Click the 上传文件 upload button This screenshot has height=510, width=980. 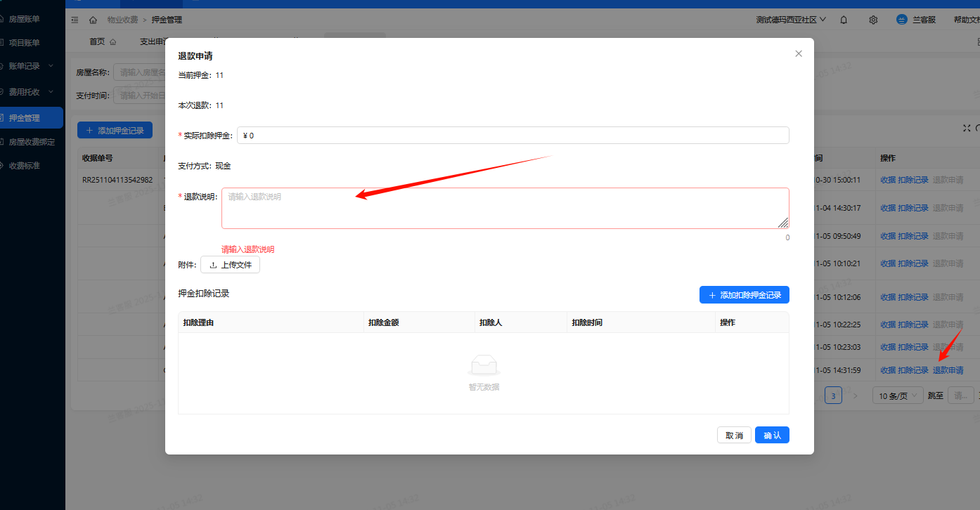click(231, 265)
